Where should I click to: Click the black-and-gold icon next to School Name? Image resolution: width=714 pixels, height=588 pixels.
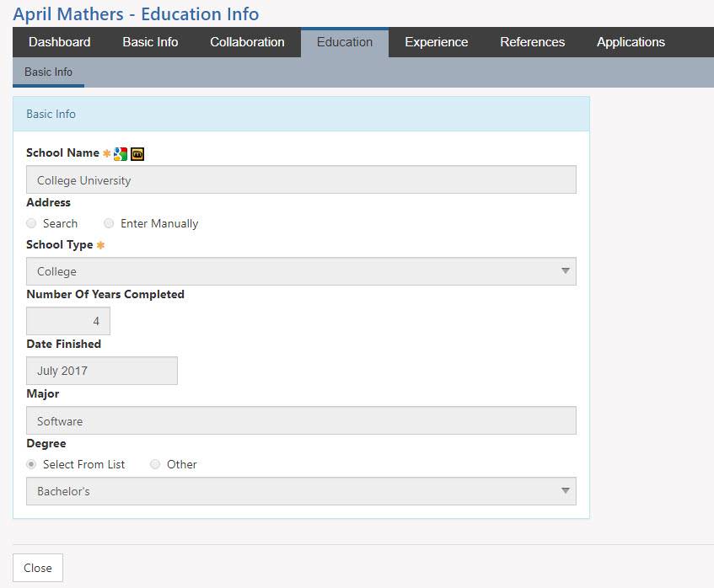(x=137, y=153)
